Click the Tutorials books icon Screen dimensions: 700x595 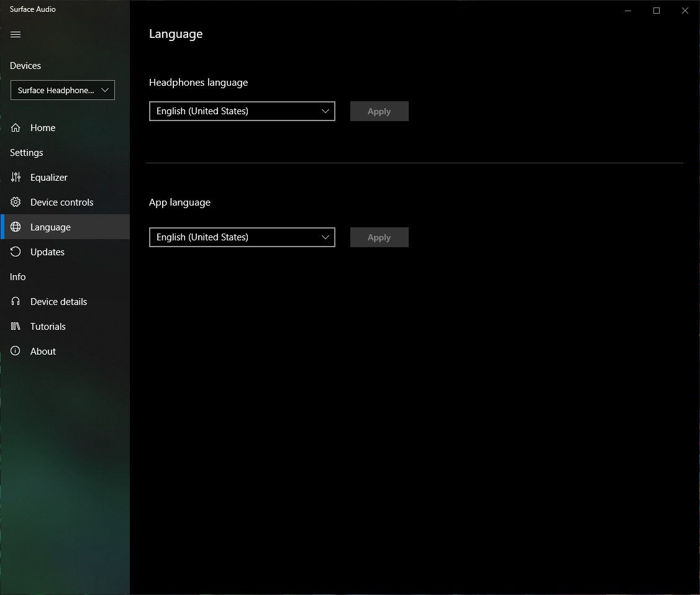[16, 327]
